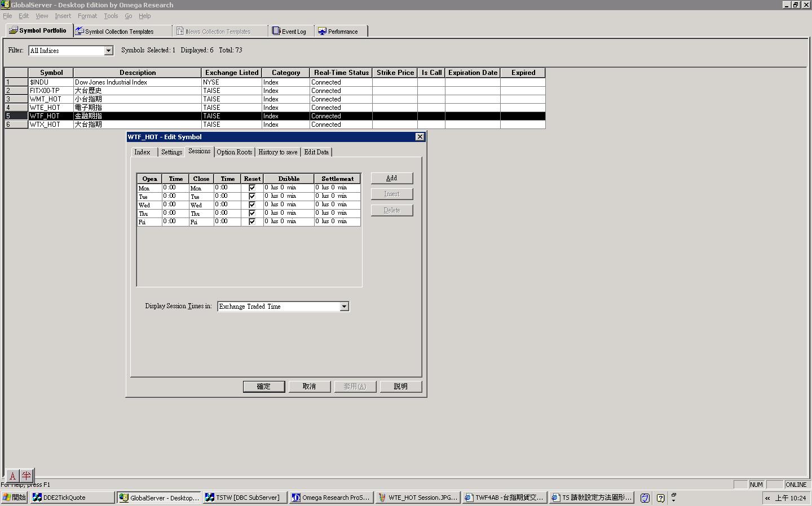Switch to DDE2TickQuote in taskbar

coord(72,498)
